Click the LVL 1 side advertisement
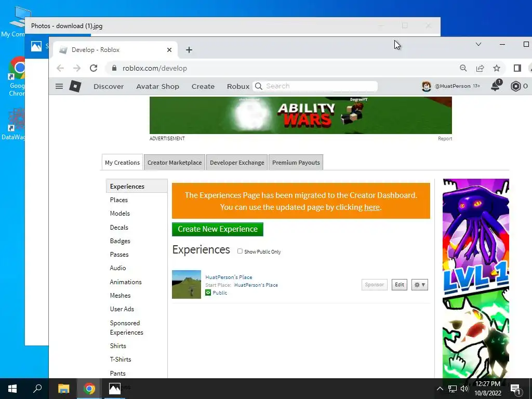Viewport: 532px width, 399px height. coord(476,278)
